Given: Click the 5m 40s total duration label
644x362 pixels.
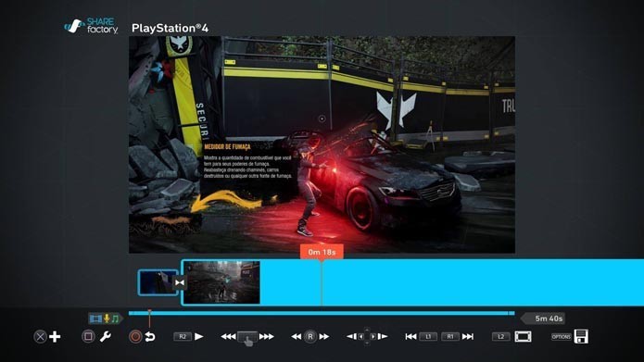Looking at the screenshot, I should tap(549, 318).
